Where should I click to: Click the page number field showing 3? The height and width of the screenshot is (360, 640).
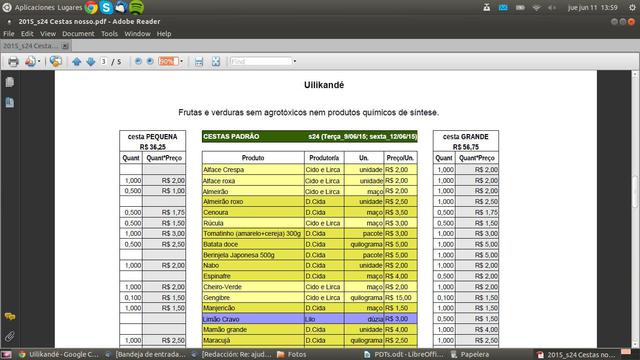point(104,62)
